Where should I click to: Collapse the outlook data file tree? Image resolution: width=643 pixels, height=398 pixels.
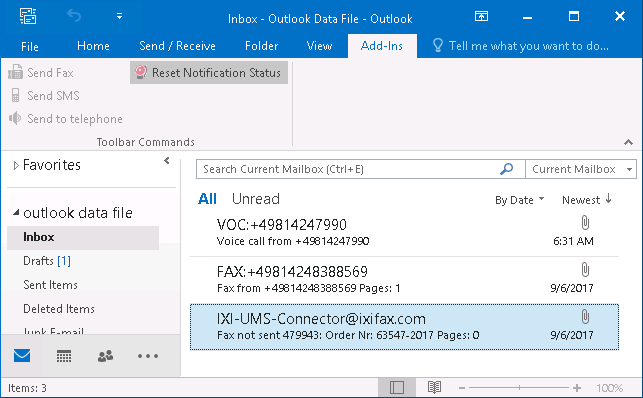(16, 212)
